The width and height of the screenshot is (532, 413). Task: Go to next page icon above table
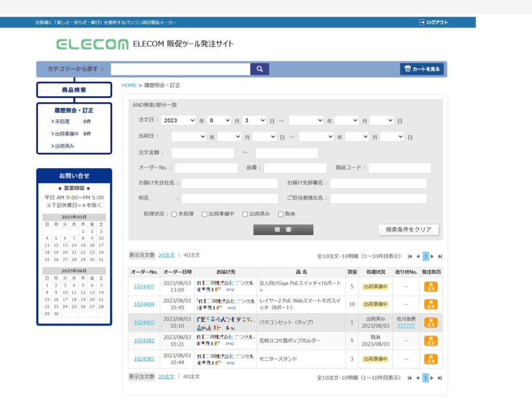click(x=432, y=256)
